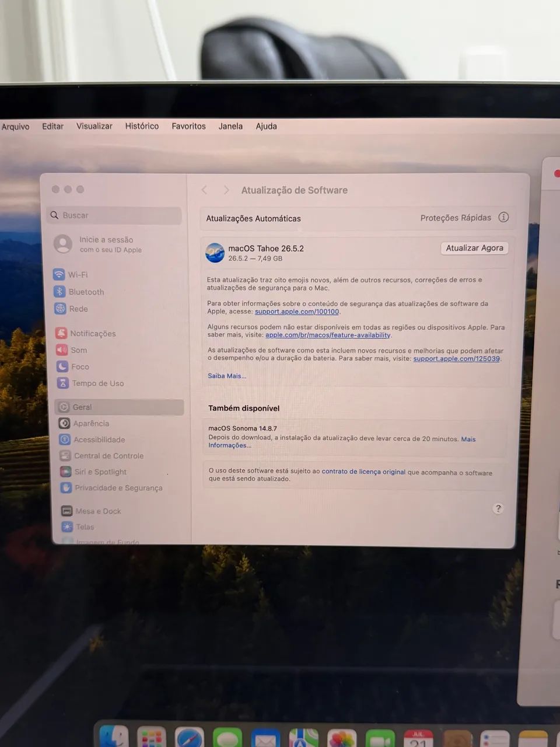
Task: Open the Histórico menu
Action: point(142,126)
